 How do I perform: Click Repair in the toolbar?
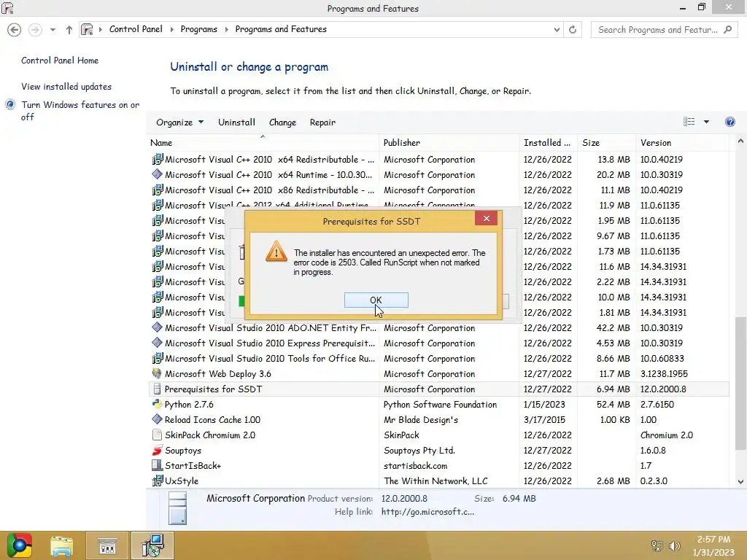(x=322, y=122)
